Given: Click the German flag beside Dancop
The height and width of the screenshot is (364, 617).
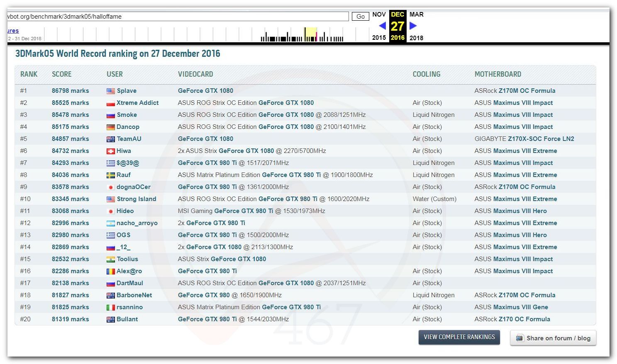Looking at the screenshot, I should (x=111, y=127).
